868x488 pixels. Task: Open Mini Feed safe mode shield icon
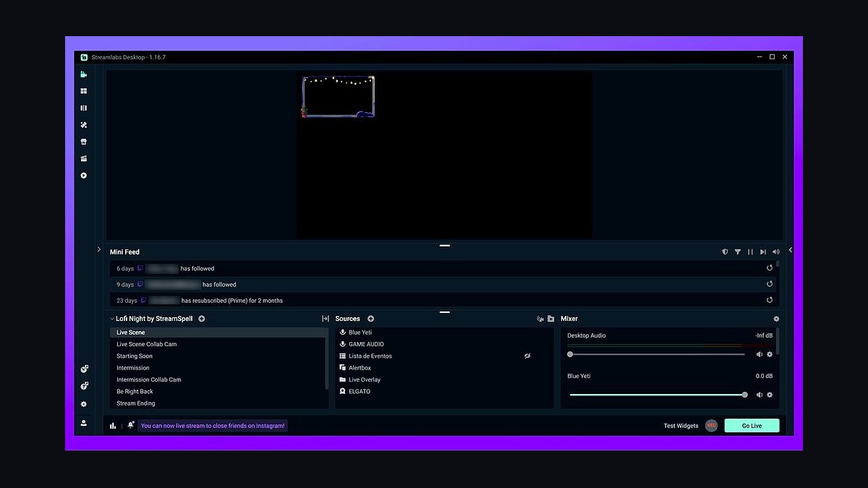(x=726, y=252)
